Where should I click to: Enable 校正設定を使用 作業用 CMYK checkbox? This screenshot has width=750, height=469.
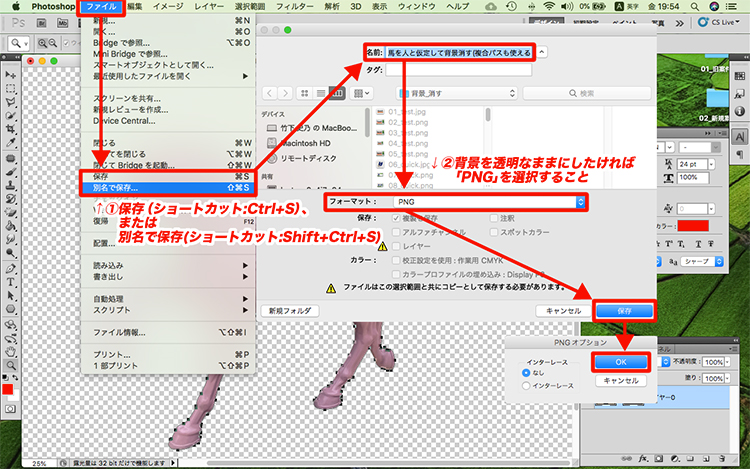pyautogui.click(x=396, y=260)
